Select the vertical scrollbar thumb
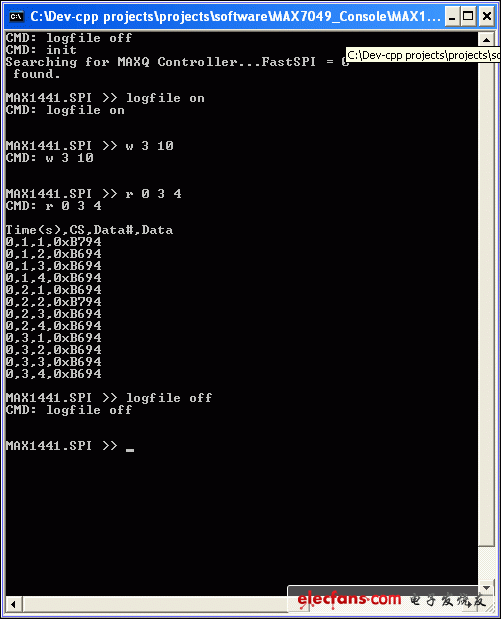The width and height of the screenshot is (501, 619). (x=486, y=296)
